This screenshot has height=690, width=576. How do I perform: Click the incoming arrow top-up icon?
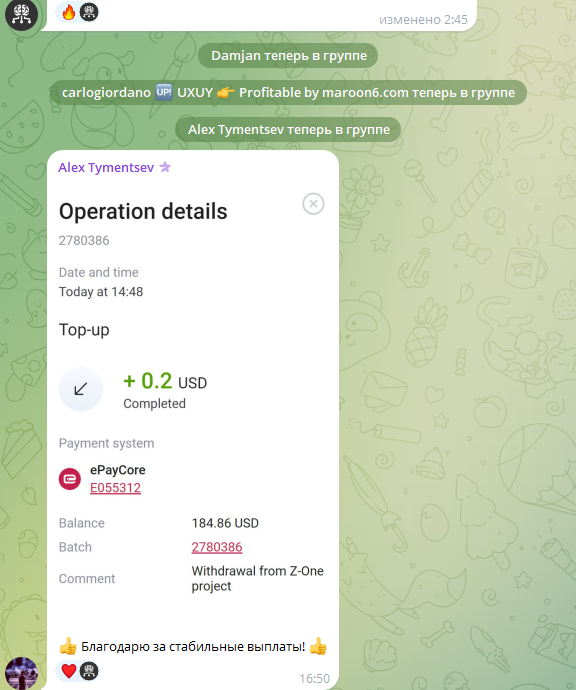(x=81, y=389)
